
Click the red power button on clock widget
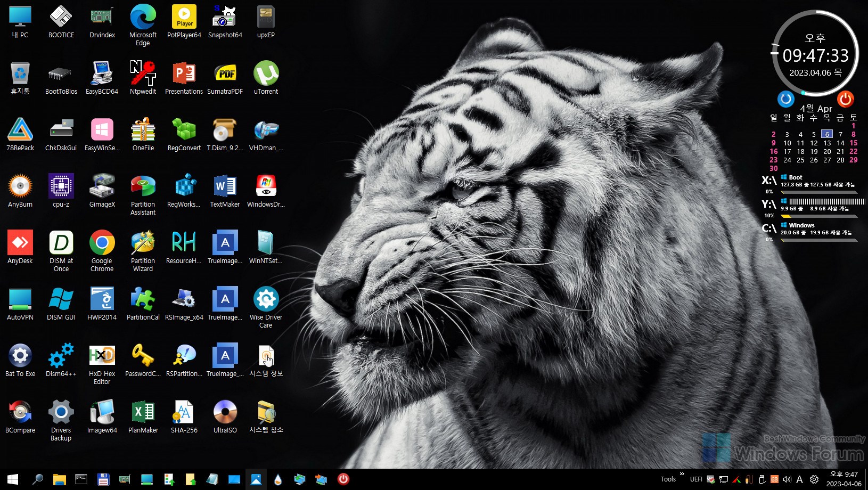coord(845,99)
